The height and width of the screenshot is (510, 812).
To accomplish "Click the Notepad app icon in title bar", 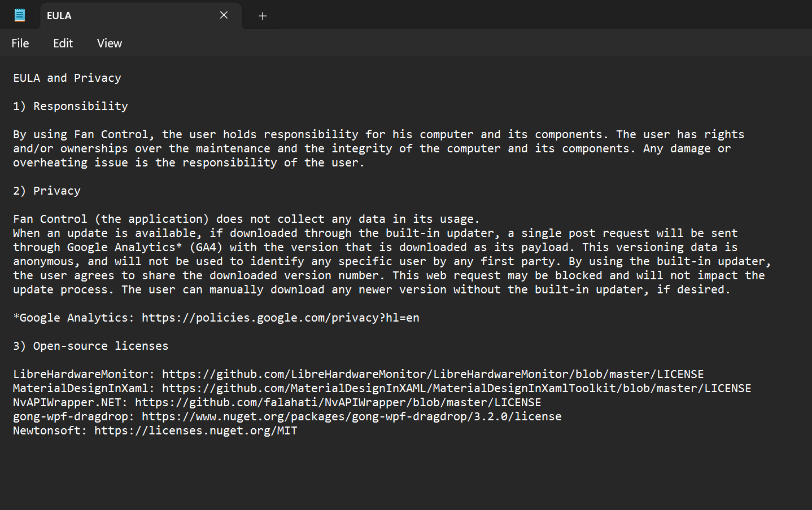I will pyautogui.click(x=20, y=15).
